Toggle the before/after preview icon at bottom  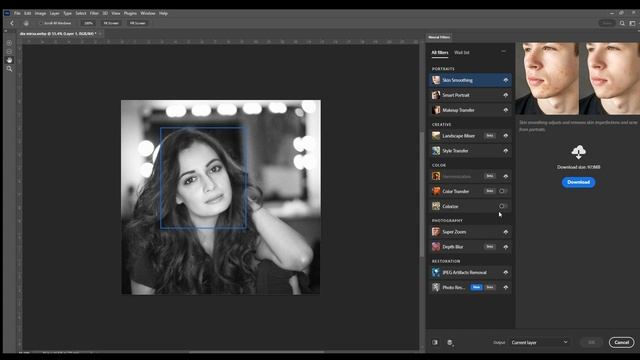tap(435, 342)
